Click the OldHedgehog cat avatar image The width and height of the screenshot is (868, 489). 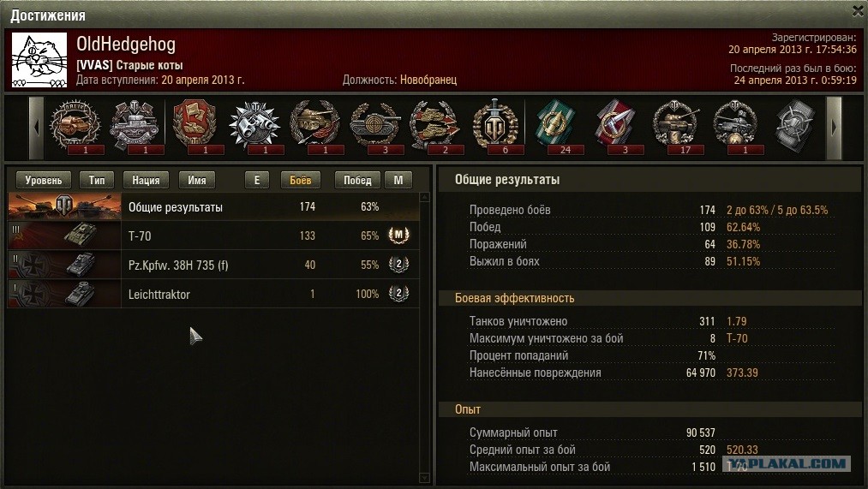39,59
